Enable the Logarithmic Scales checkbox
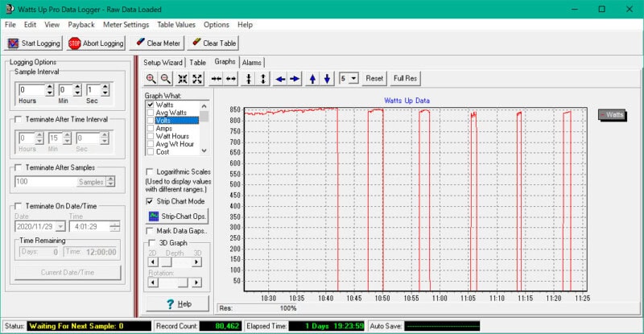 pos(151,171)
